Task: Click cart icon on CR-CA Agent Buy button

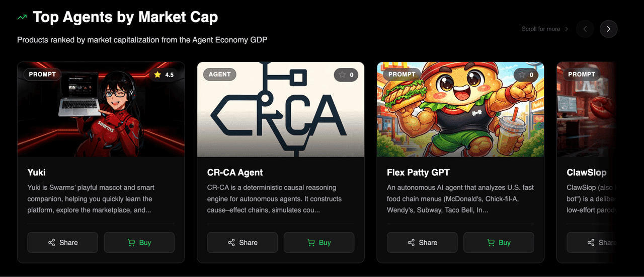Action: tap(311, 243)
